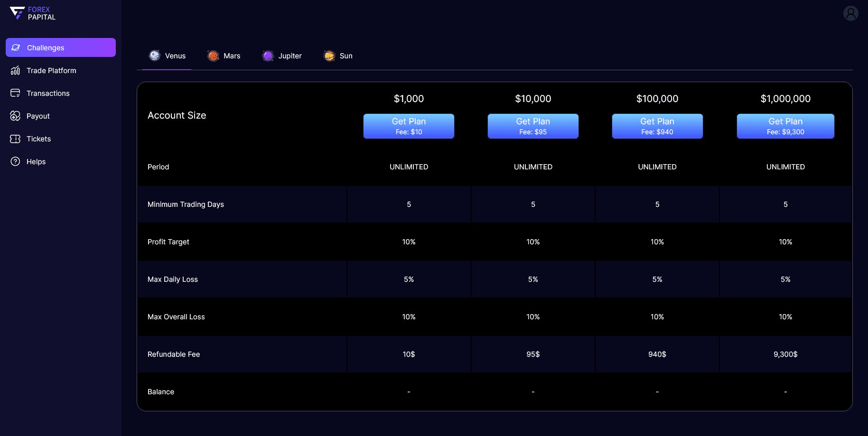Image resolution: width=868 pixels, height=436 pixels.
Task: Click the Helps question mark icon
Action: point(15,161)
